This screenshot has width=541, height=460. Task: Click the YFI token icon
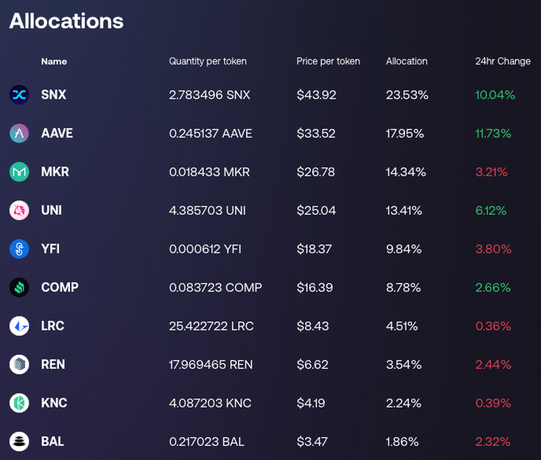click(19, 249)
